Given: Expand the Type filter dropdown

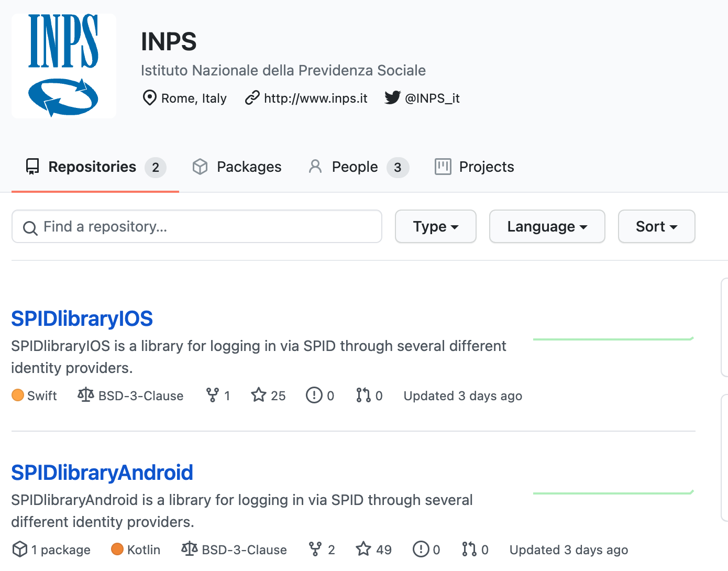Looking at the screenshot, I should (435, 226).
